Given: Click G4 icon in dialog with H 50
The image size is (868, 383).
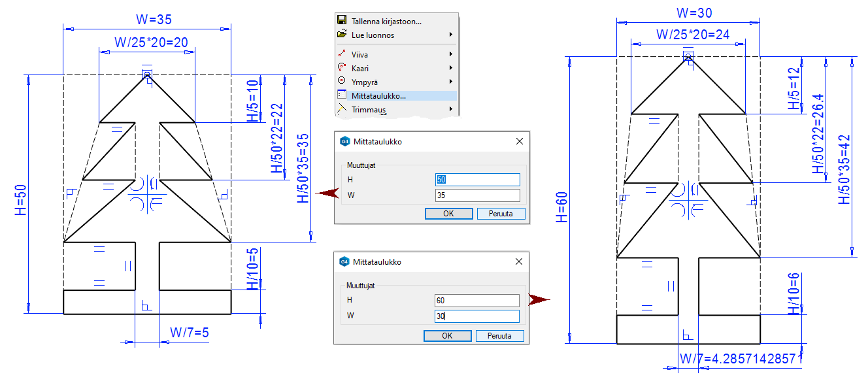Looking at the screenshot, I should click(x=345, y=141).
